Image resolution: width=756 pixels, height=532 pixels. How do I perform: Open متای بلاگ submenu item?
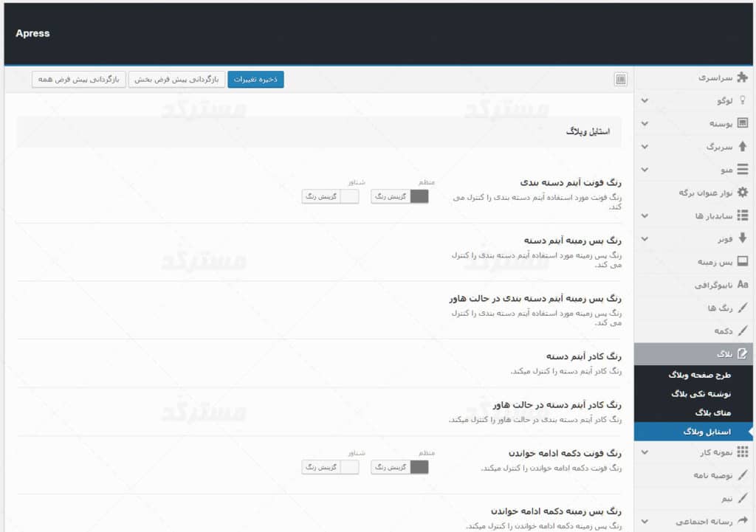[x=693, y=412]
